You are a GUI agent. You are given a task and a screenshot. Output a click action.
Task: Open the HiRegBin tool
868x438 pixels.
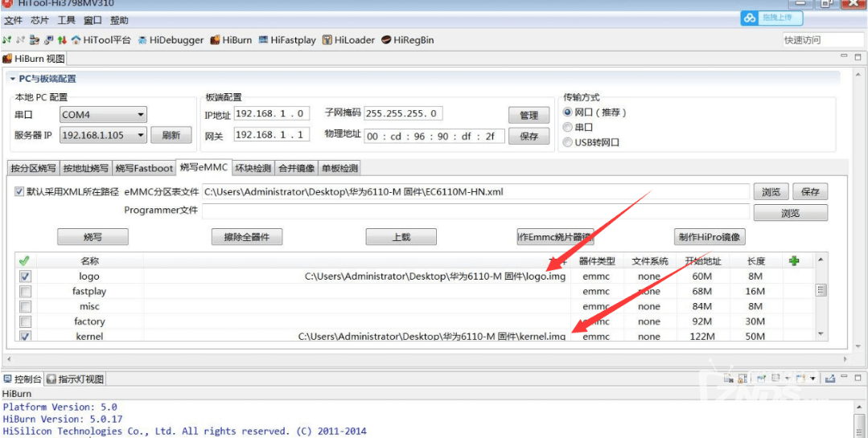(x=407, y=40)
